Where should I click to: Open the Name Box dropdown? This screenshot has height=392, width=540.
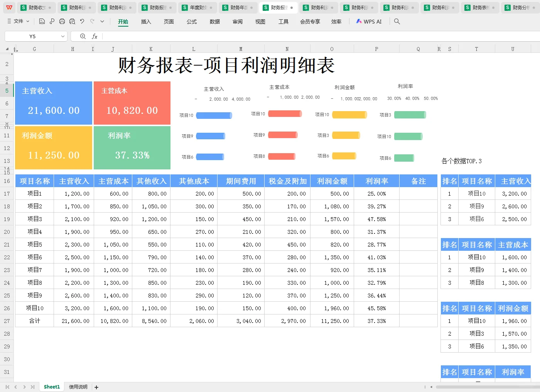coord(63,36)
